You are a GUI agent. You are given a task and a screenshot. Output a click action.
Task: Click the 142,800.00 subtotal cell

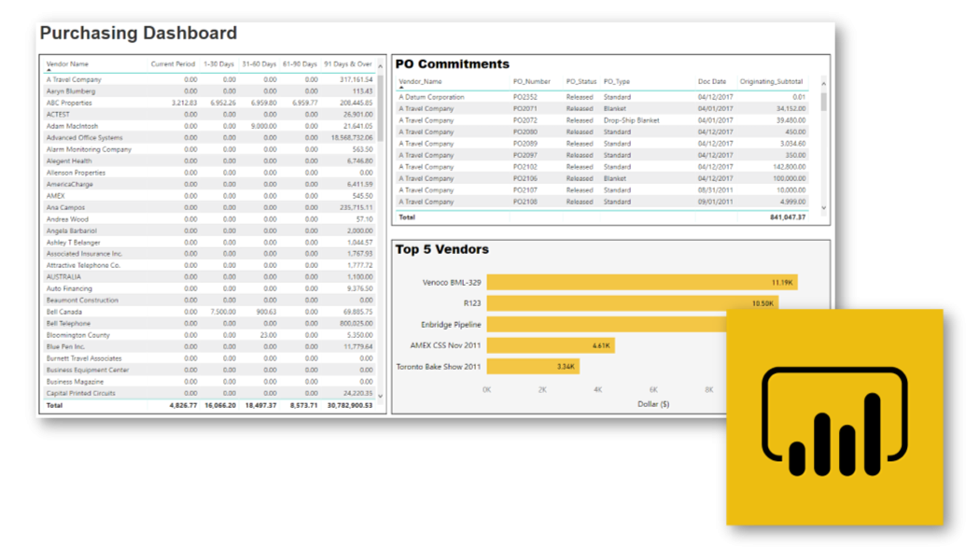tap(790, 167)
